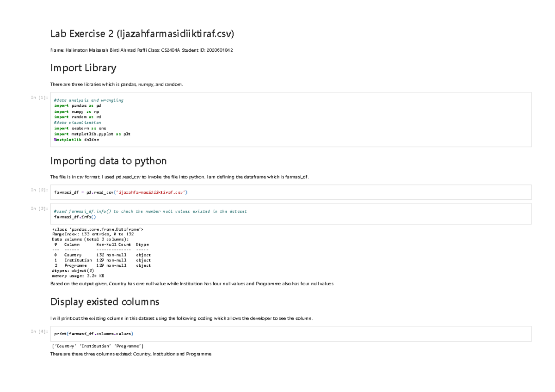Click the In [3] cell prompt
Viewport: 555px width, 392px height.
[39, 208]
